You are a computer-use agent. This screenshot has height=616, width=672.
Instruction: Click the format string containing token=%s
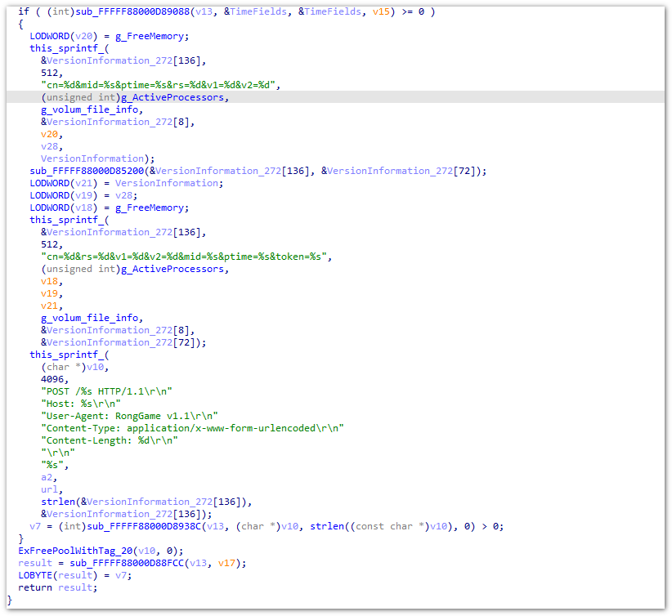(x=185, y=257)
